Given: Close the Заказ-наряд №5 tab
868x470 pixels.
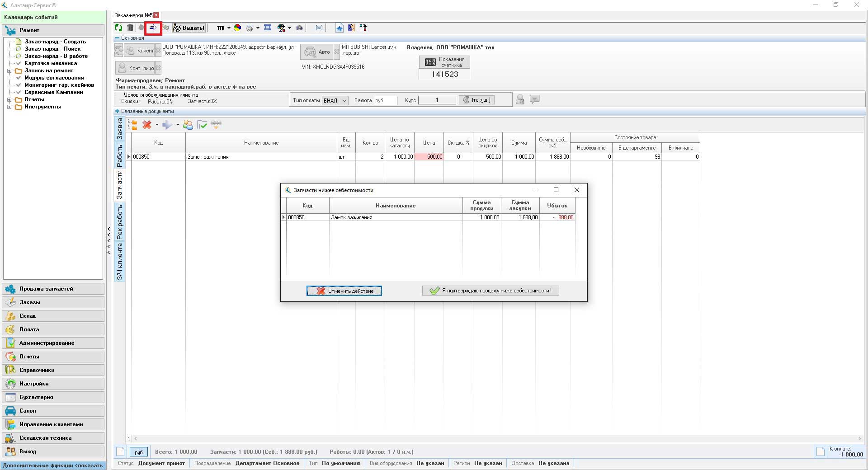Looking at the screenshot, I should click(156, 15).
